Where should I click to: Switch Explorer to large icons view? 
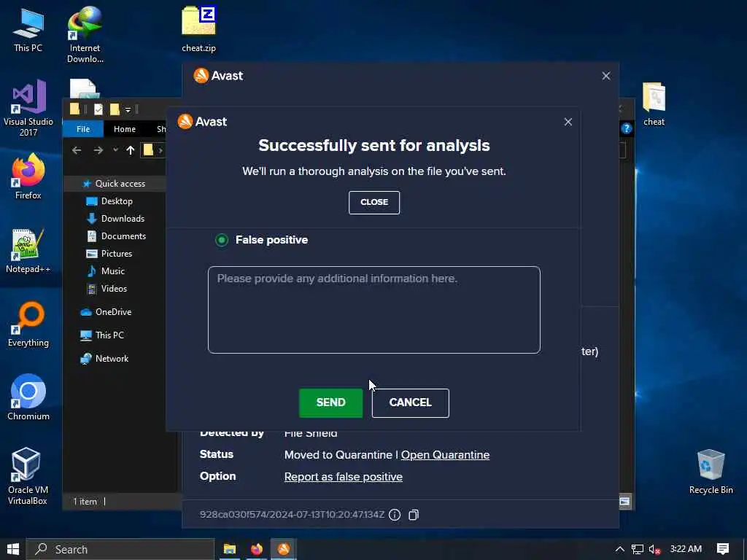624,502
